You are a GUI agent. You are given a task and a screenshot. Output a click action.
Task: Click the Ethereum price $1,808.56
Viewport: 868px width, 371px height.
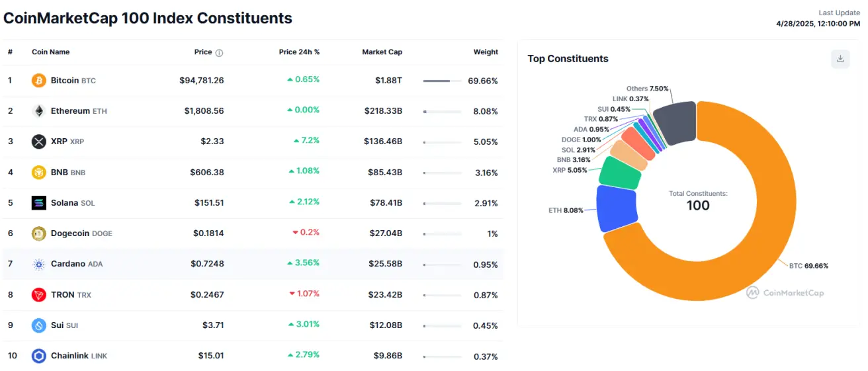pyautogui.click(x=204, y=111)
